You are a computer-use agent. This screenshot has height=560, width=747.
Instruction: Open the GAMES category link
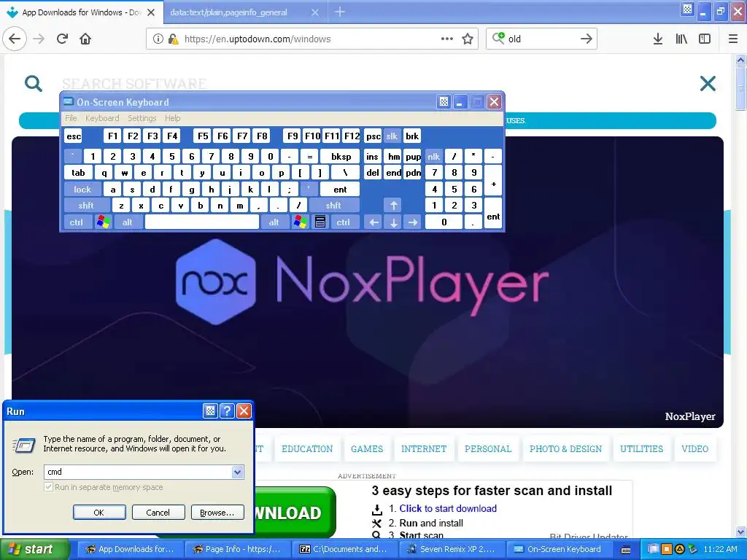(x=367, y=448)
